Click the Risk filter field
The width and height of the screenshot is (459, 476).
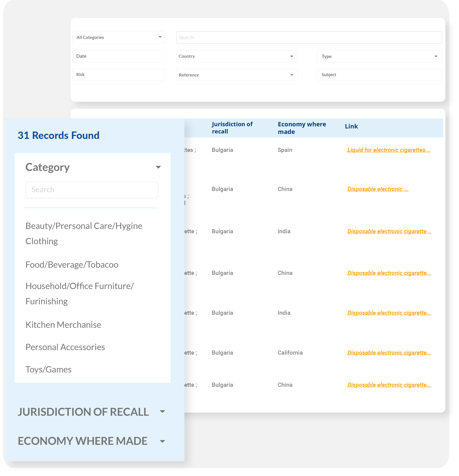(119, 75)
